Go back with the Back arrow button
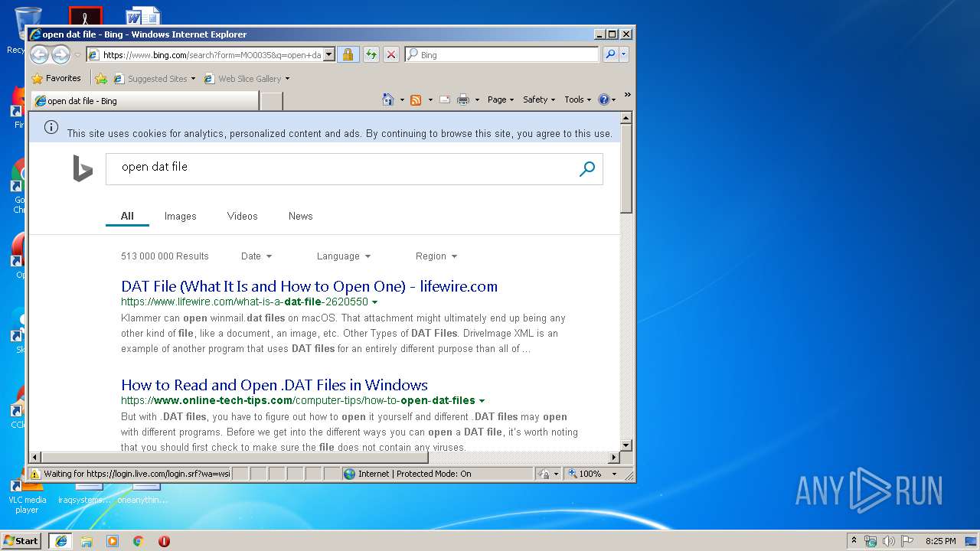 (x=39, y=54)
